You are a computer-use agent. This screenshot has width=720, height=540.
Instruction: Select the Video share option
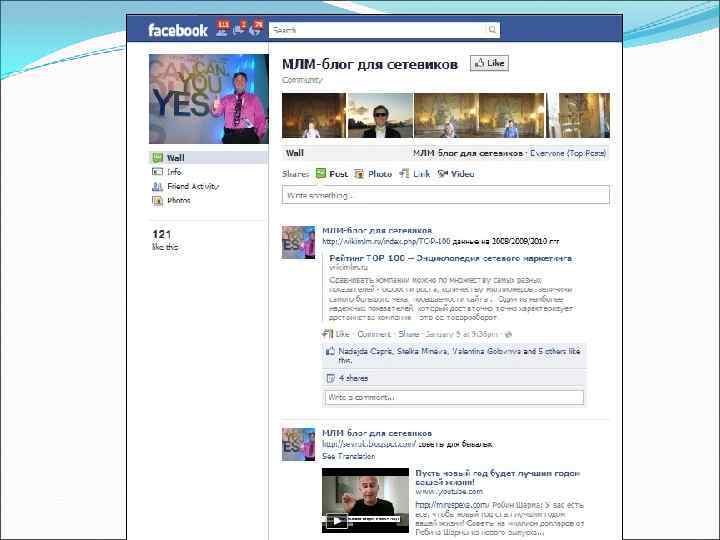[x=462, y=174]
